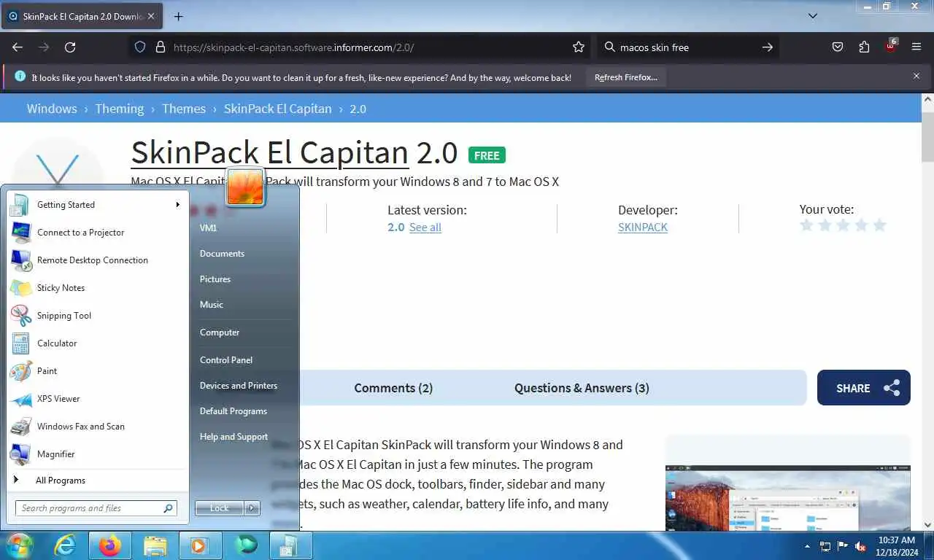Click the network tray icon

point(825,546)
